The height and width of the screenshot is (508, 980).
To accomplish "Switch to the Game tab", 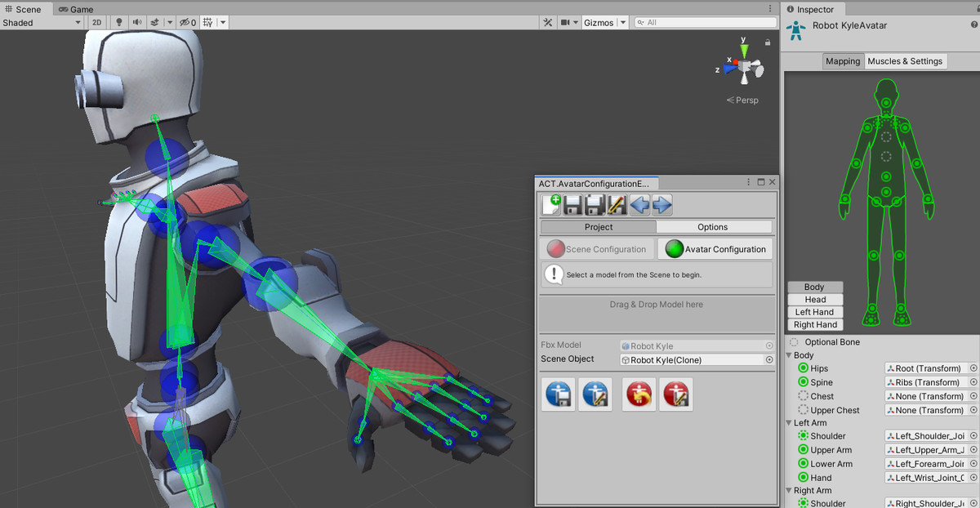I will (x=78, y=9).
